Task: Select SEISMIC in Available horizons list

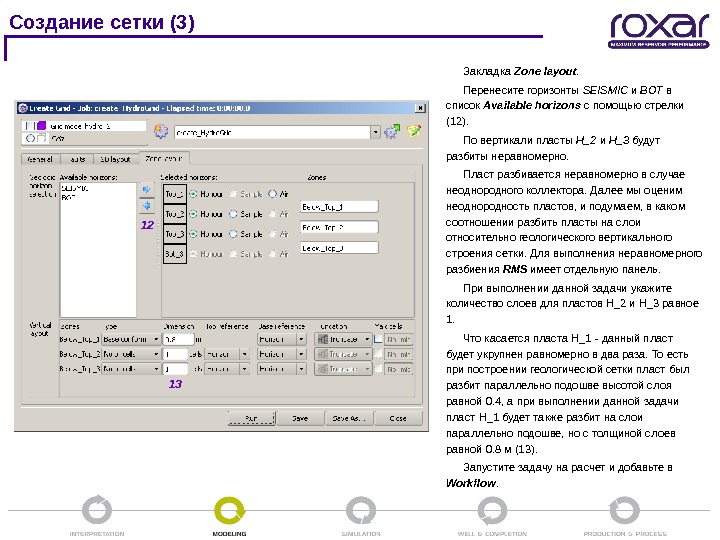Action: (74, 188)
